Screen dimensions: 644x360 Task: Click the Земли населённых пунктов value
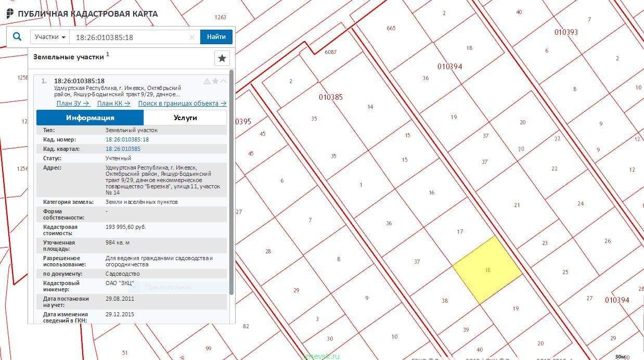[x=141, y=202]
